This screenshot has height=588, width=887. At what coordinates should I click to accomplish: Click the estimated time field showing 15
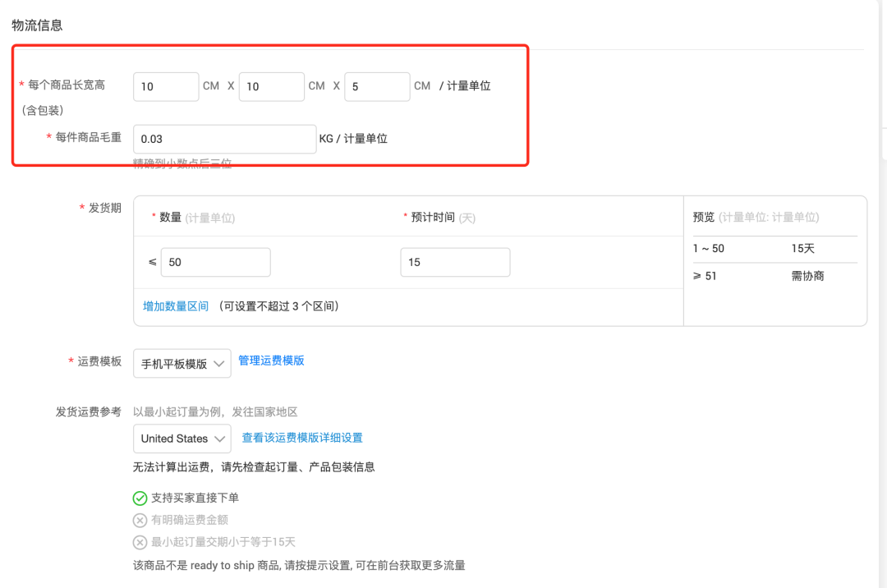(455, 261)
